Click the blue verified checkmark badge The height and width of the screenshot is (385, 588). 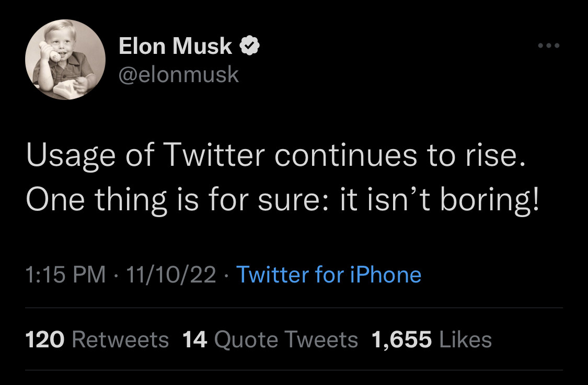click(249, 47)
